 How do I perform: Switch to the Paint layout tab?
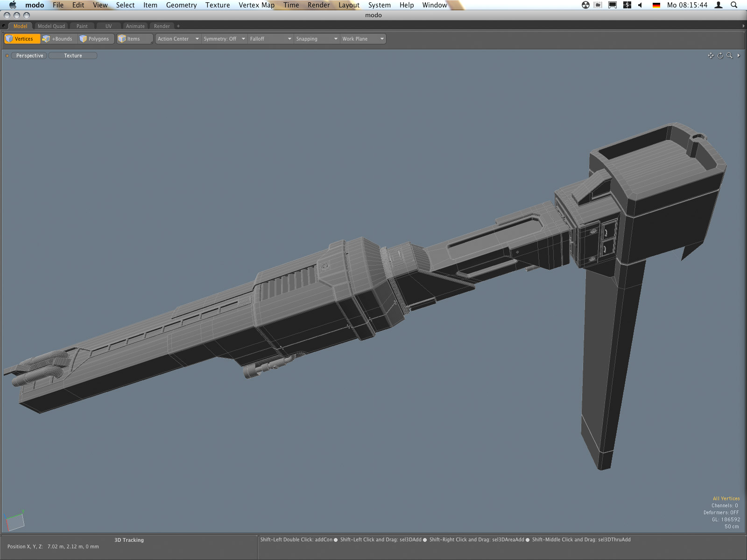82,26
